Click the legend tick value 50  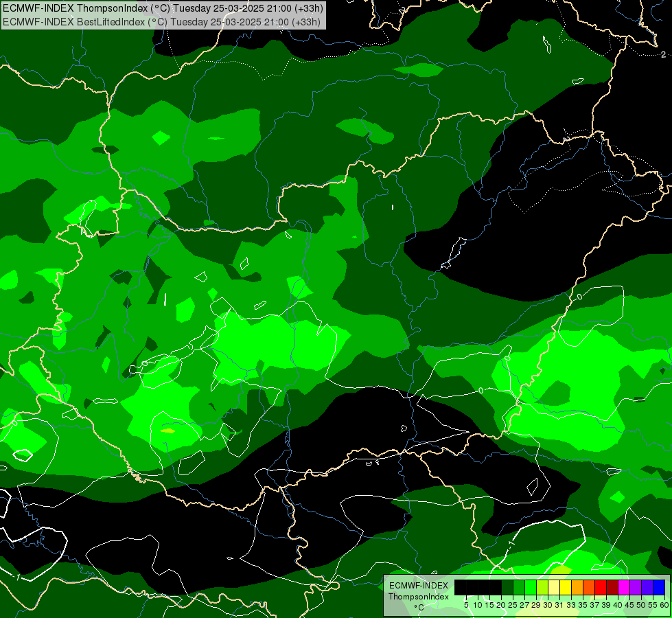point(642,605)
